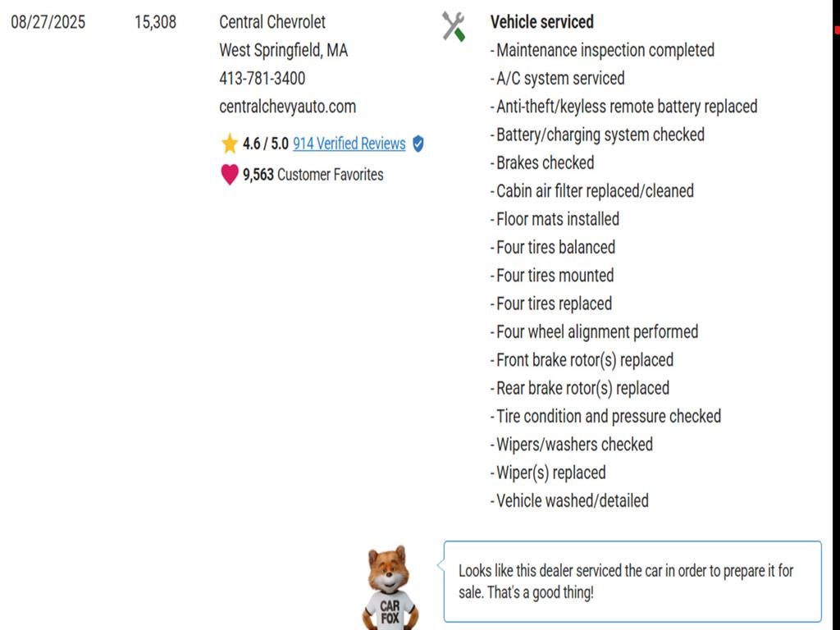This screenshot has height=630, width=840.
Task: Click the pink heart favorites icon
Action: tap(229, 174)
